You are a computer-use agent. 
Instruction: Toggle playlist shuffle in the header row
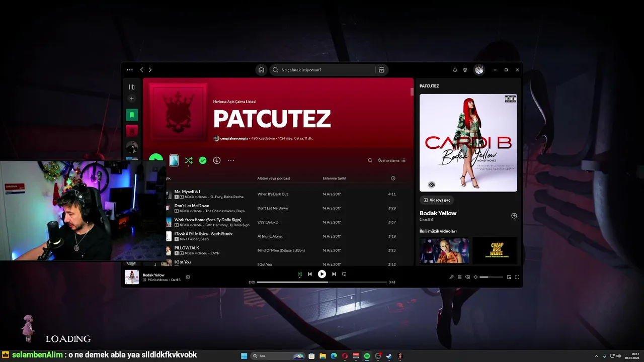click(x=188, y=160)
